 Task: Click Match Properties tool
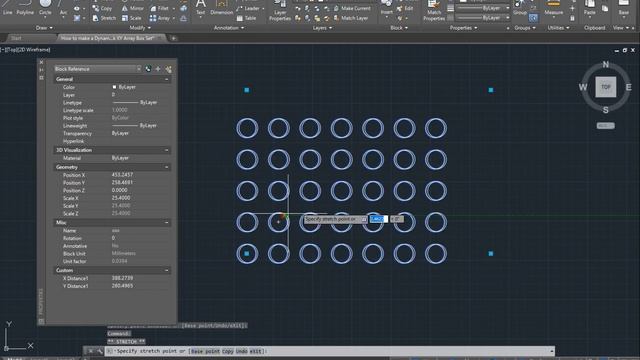[x=434, y=11]
